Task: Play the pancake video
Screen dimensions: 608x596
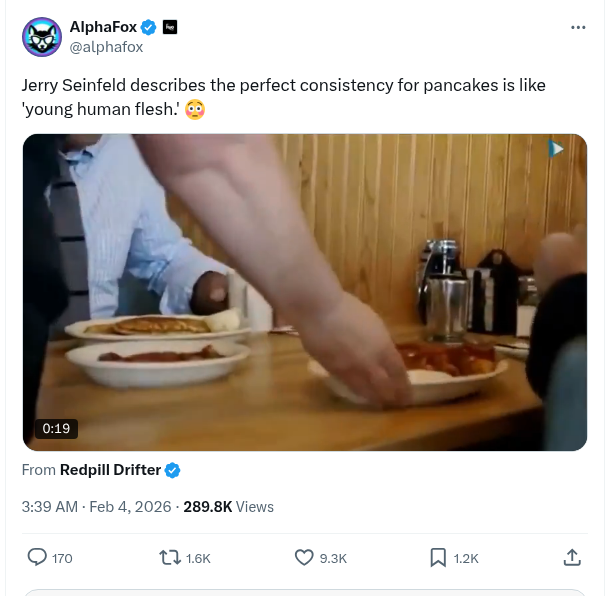Action: click(304, 292)
